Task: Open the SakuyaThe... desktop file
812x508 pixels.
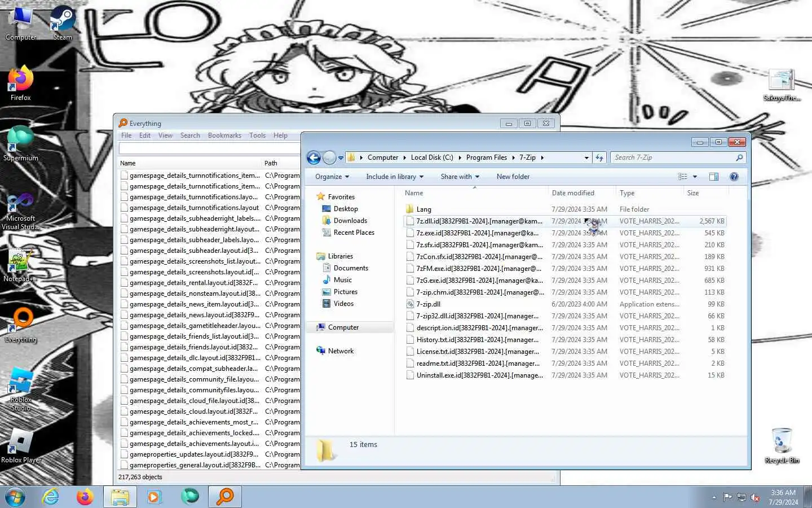Action: pyautogui.click(x=782, y=85)
